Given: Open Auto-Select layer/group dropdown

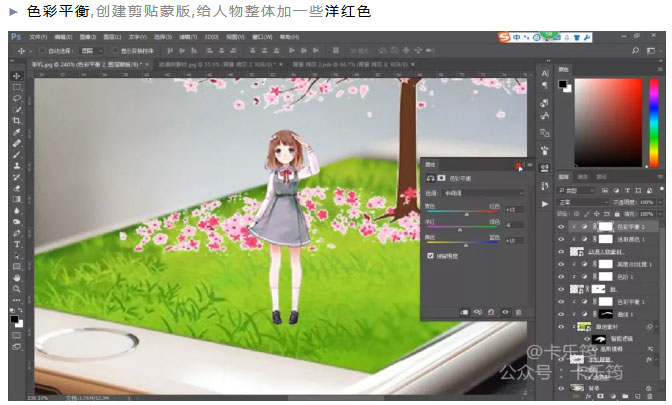Looking at the screenshot, I should [92, 51].
